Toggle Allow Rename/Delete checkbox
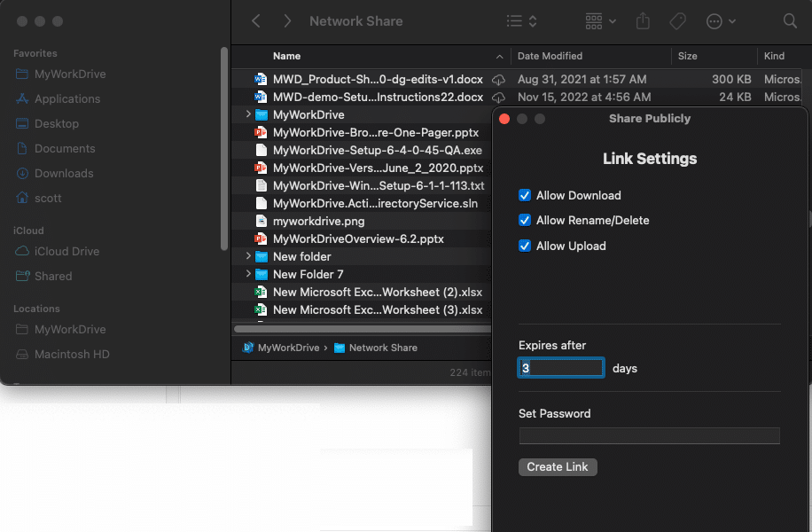812x532 pixels. tap(525, 220)
